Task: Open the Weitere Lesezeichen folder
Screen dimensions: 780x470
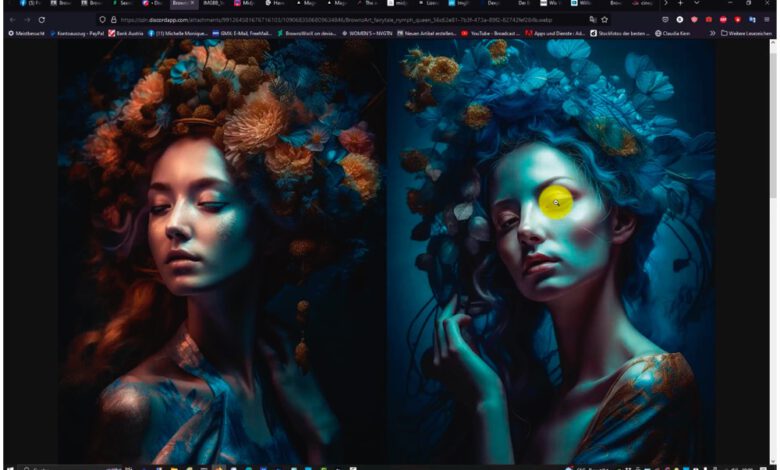Action: (746, 33)
